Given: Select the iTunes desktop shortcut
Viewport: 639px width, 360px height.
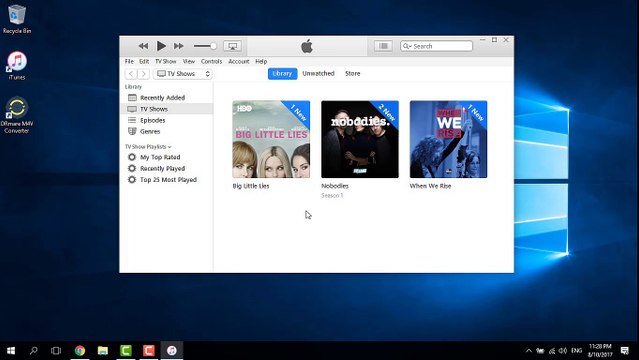Looking at the screenshot, I should (17, 65).
